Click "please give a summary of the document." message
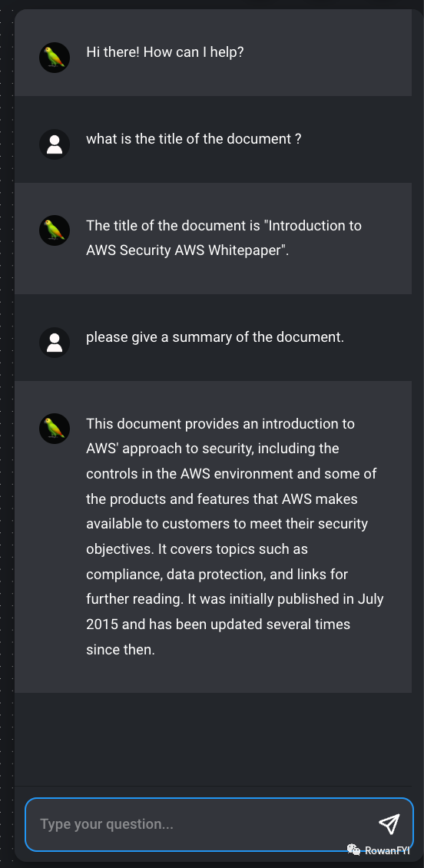This screenshot has height=868, width=424. [x=215, y=336]
